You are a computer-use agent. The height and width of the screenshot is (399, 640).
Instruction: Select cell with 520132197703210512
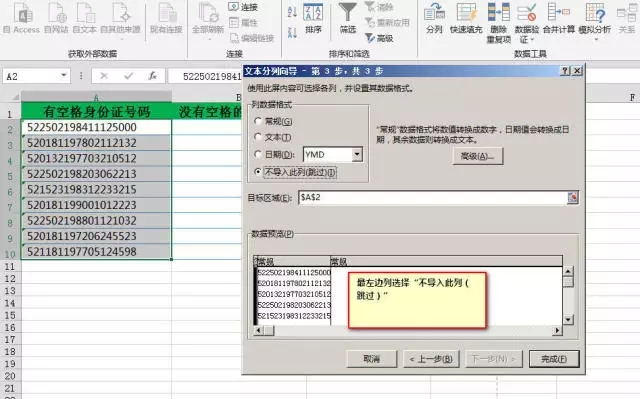(x=96, y=158)
